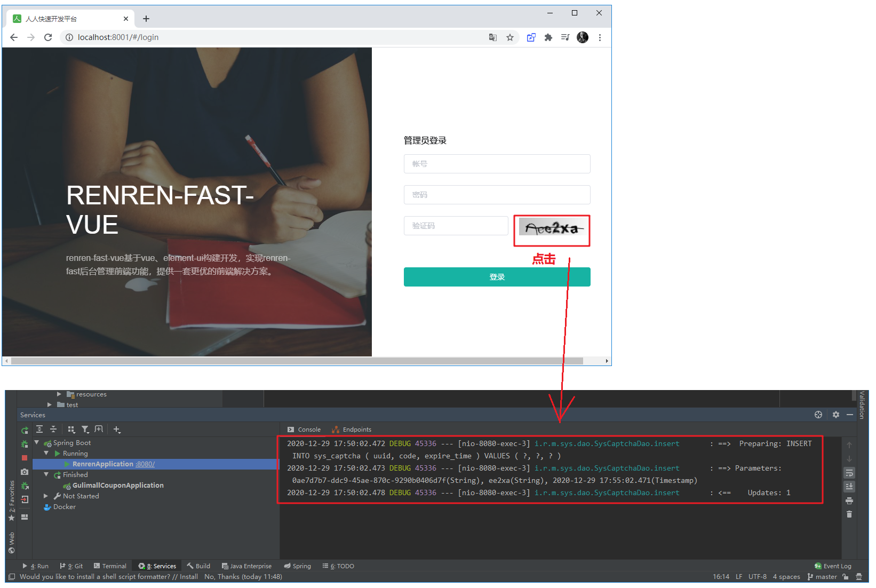Click the debug rerun bug icon
This screenshot has width=876, height=588.
[x=25, y=444]
